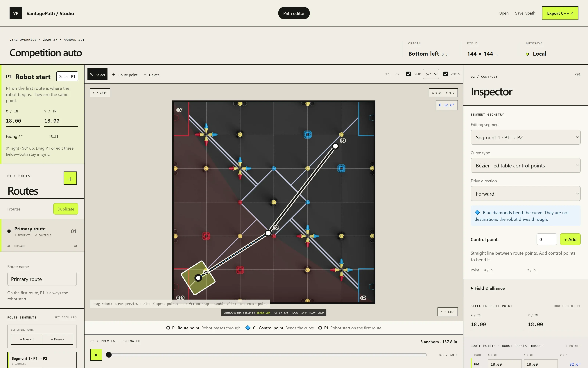Add a new route with plus button
Image resolution: width=588 pixels, height=368 pixels.
coord(70,178)
